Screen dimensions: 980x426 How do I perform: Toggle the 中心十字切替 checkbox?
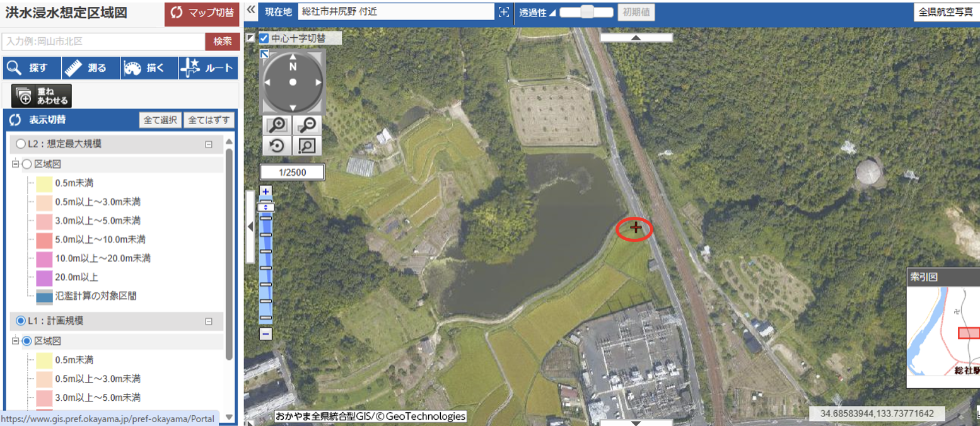[x=264, y=38]
